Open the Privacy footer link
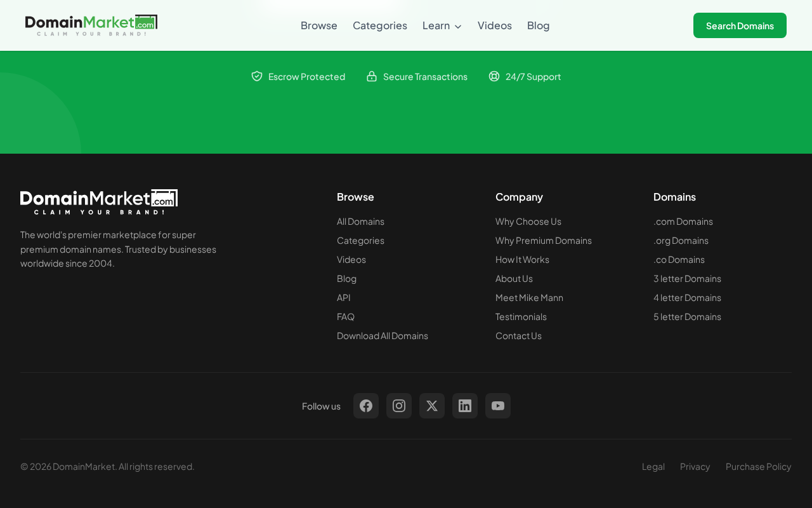This screenshot has width=812, height=508. [695, 467]
